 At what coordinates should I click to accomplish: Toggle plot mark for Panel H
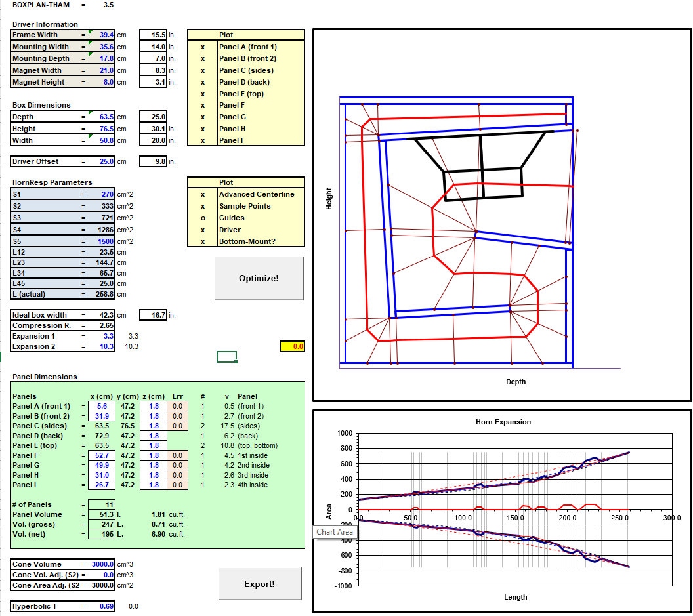pos(203,129)
